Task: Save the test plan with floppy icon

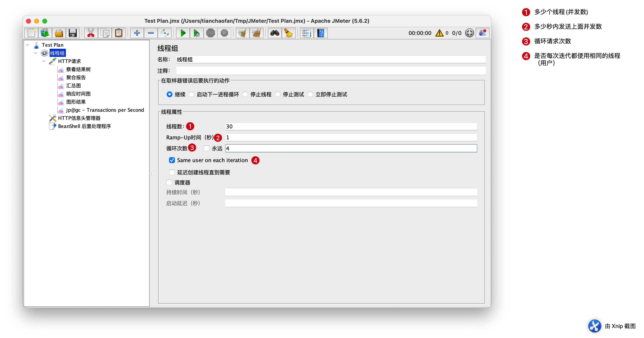Action: pos(73,33)
